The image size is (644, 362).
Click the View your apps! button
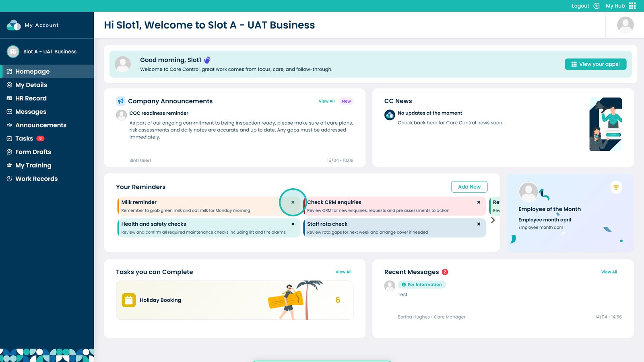pyautogui.click(x=595, y=64)
